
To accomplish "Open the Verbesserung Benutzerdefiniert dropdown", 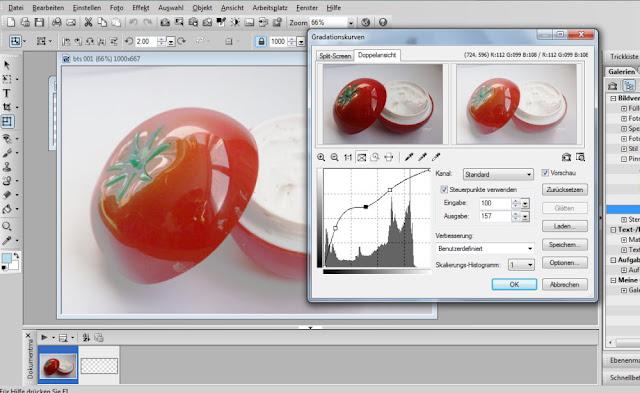I will click(x=485, y=248).
